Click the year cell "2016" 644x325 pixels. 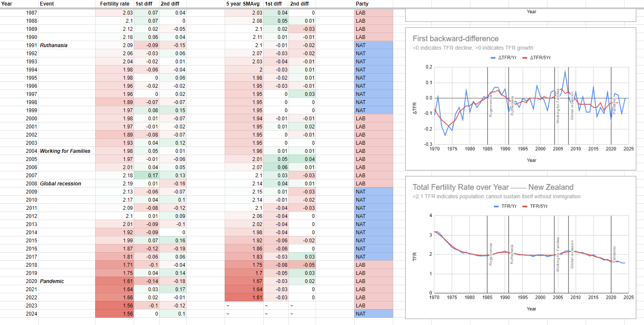coord(19,248)
